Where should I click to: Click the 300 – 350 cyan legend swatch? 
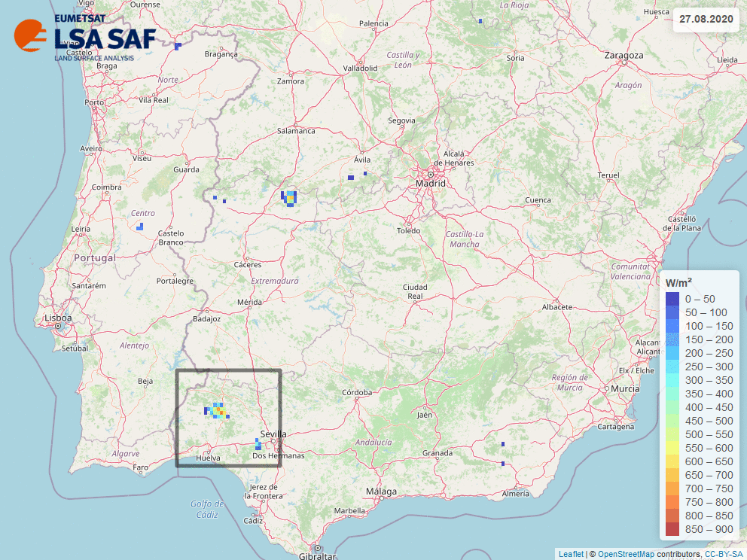[672, 380]
